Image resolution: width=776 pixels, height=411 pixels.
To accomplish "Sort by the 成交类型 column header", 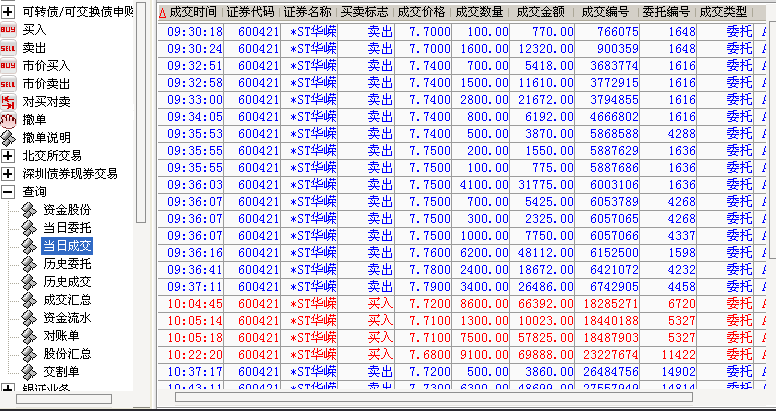I will (724, 12).
